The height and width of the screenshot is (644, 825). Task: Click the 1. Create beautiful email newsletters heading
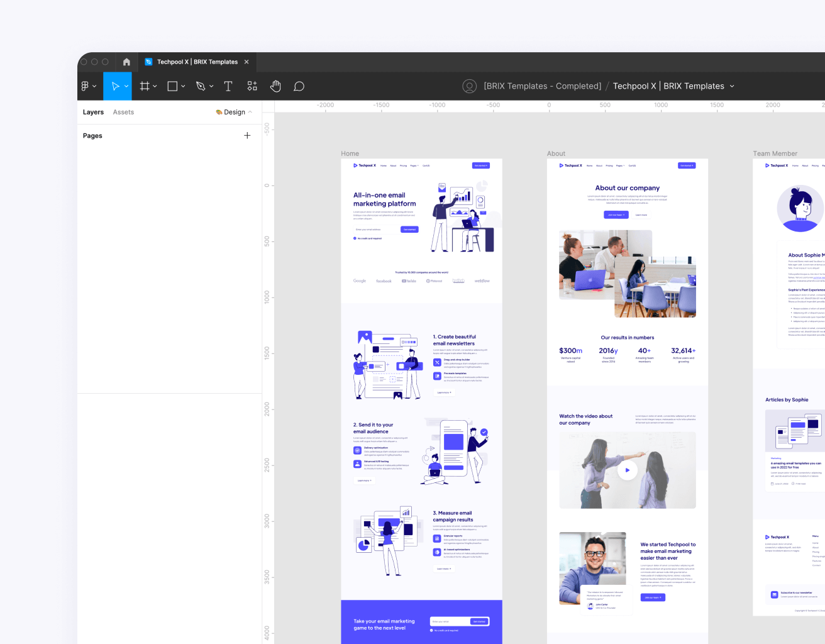pyautogui.click(x=455, y=340)
